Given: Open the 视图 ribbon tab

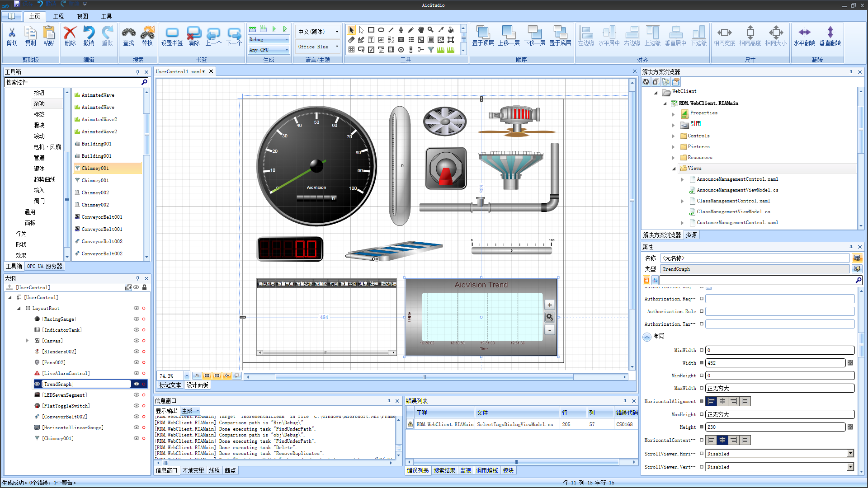Looking at the screenshot, I should pyautogui.click(x=82, y=16).
